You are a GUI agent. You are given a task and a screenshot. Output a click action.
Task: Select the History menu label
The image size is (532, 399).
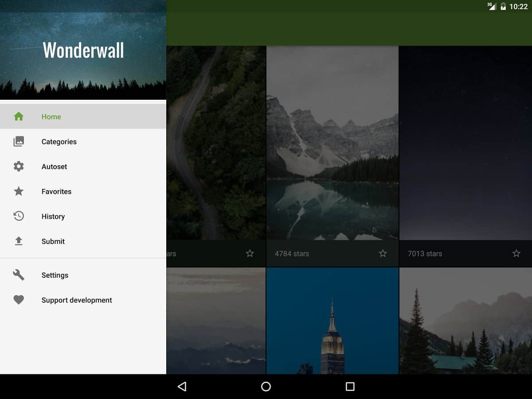click(53, 216)
